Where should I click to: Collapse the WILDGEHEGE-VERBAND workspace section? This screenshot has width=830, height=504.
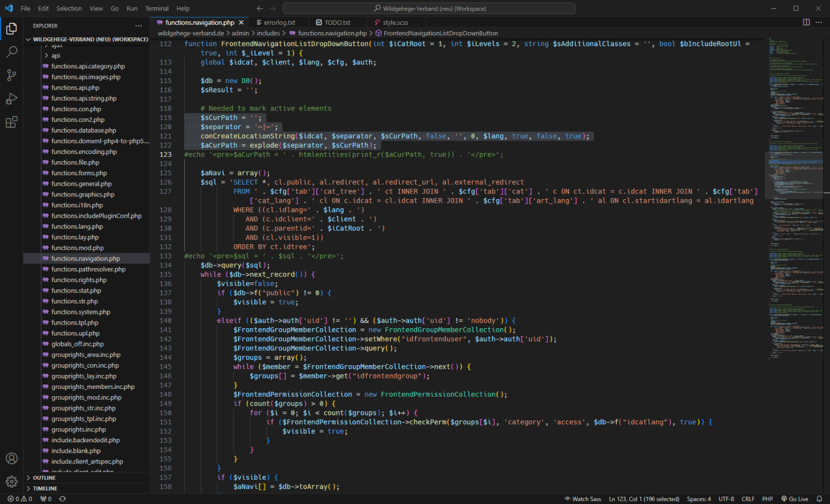pos(87,39)
